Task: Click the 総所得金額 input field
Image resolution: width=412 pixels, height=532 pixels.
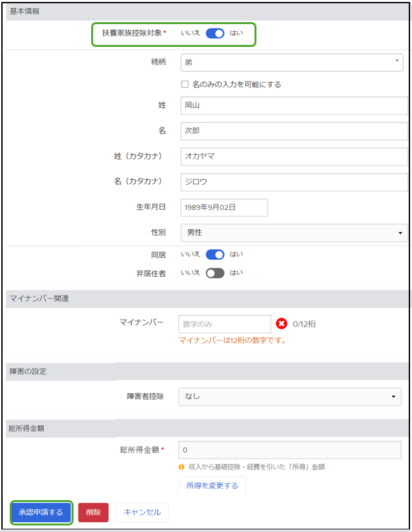Action: point(290,450)
